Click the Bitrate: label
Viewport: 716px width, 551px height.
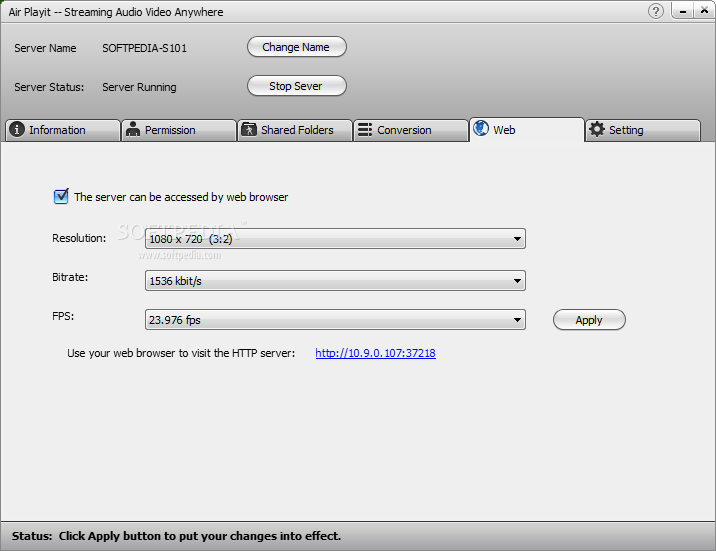[x=70, y=278]
